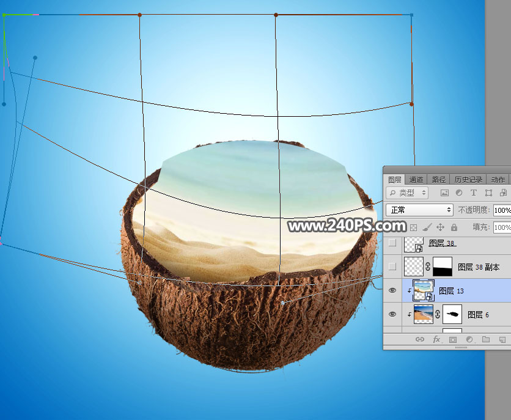This screenshot has height=420, width=511.
Task: Click the layers panel bottom resize grip
Action: point(461,347)
